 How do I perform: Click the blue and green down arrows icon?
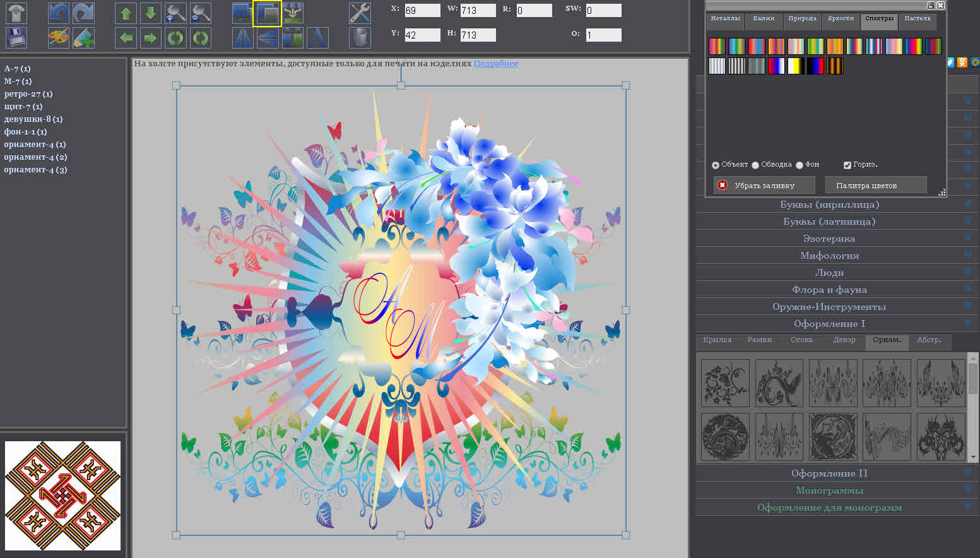pos(293,38)
